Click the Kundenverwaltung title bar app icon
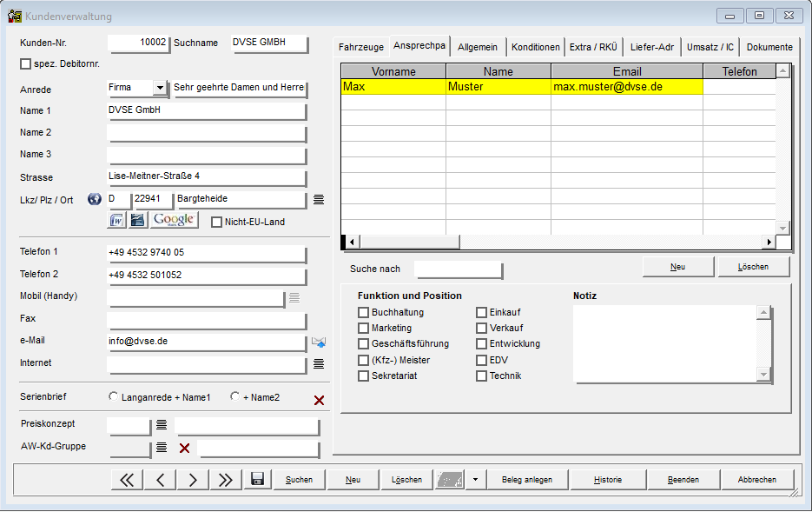The image size is (812, 512). click(x=15, y=16)
